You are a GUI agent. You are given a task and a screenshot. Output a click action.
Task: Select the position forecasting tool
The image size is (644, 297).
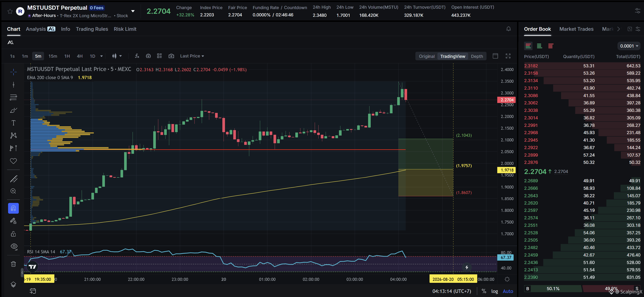click(14, 148)
